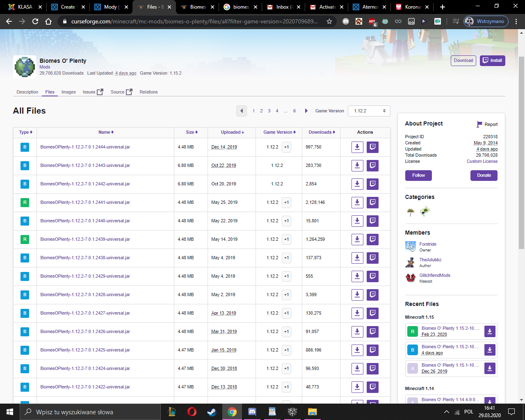Open the Windows notification center
Viewport: 525px width, 420px height.
coord(511,412)
